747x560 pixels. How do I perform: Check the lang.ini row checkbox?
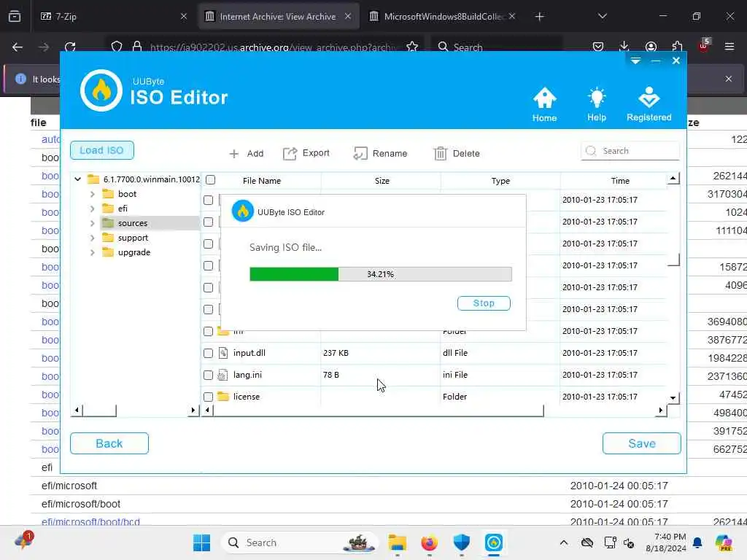point(208,375)
